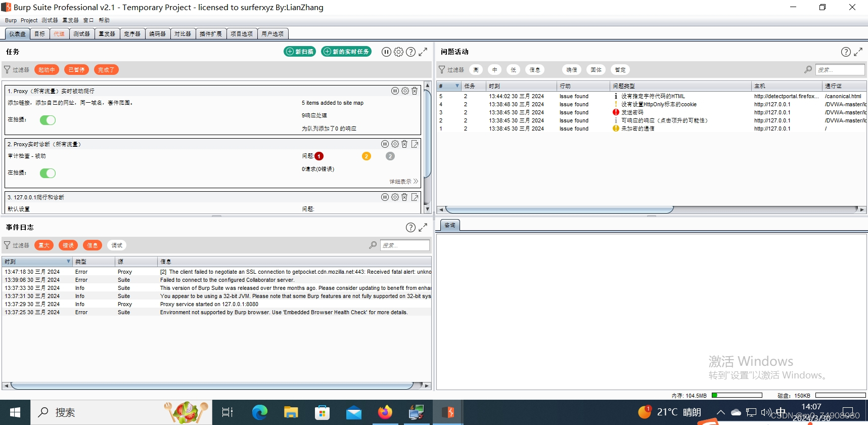This screenshot has width=868, height=425.
Task: Pause task 3 127.0.0.1爬行和诊断
Action: (x=385, y=197)
